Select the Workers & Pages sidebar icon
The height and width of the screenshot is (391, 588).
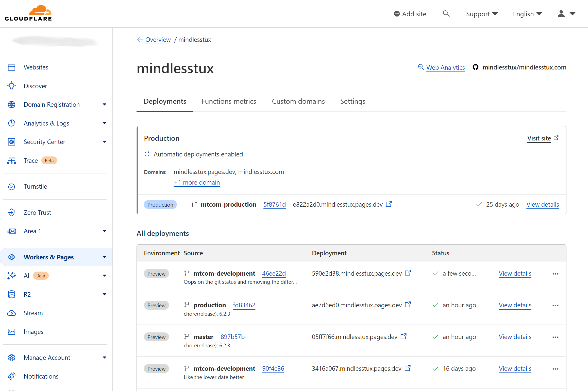pos(11,257)
